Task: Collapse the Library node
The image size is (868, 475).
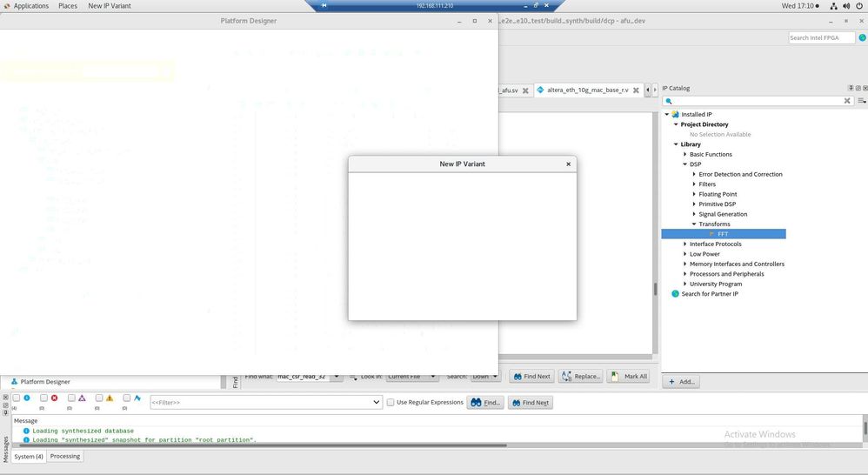Action: click(x=676, y=144)
